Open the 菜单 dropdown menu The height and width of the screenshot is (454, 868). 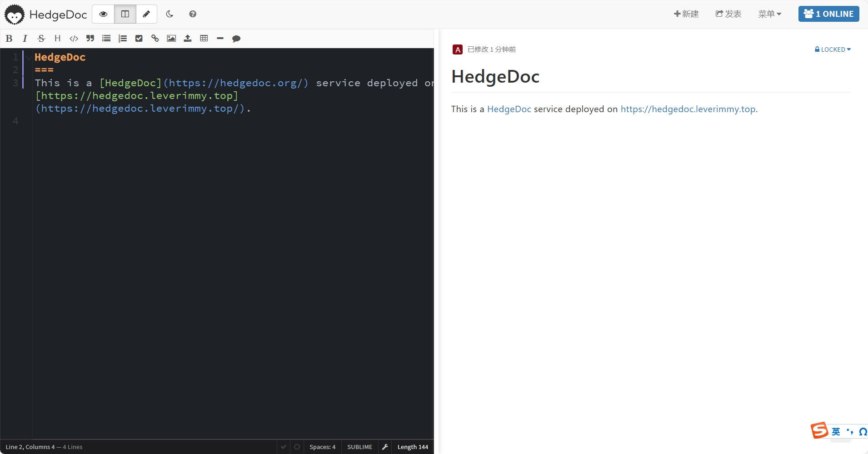(x=769, y=14)
